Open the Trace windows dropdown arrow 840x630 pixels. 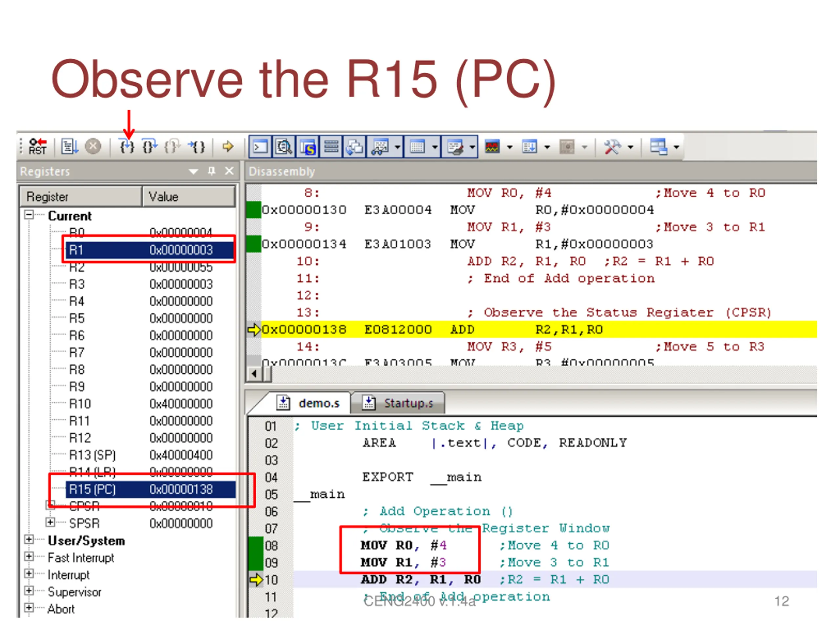[x=547, y=147]
